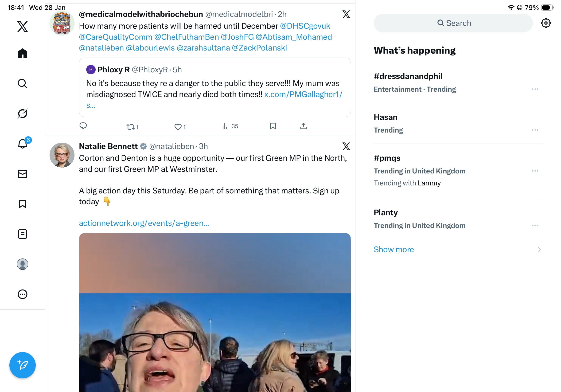Open the #pmqs trending topic
Screen dimensions: 561x392
coord(387,158)
